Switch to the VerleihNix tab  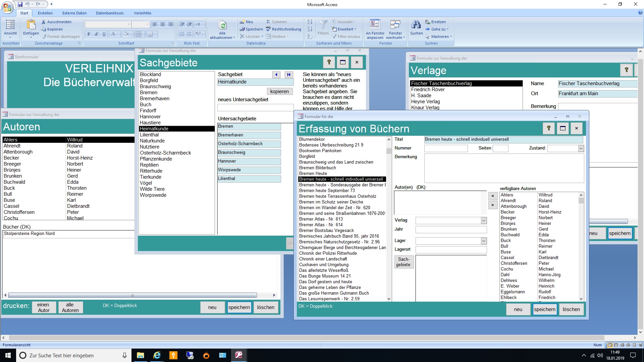click(143, 13)
